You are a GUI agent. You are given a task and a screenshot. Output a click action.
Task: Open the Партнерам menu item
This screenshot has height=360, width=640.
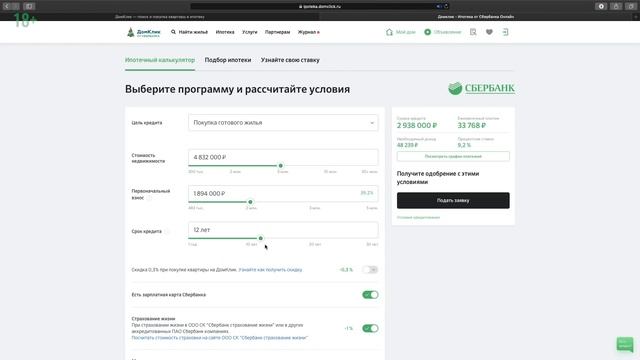[278, 32]
